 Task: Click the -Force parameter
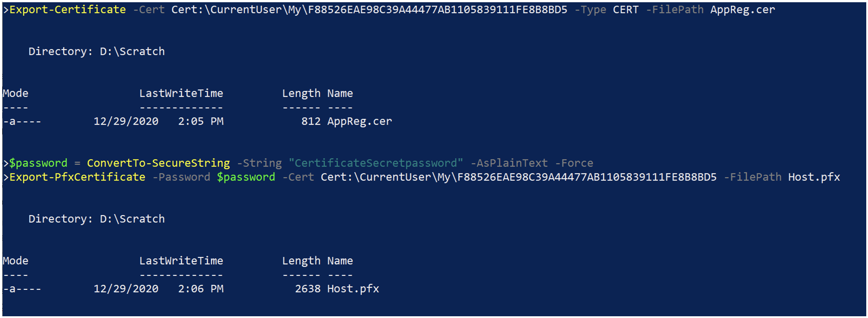pyautogui.click(x=574, y=163)
